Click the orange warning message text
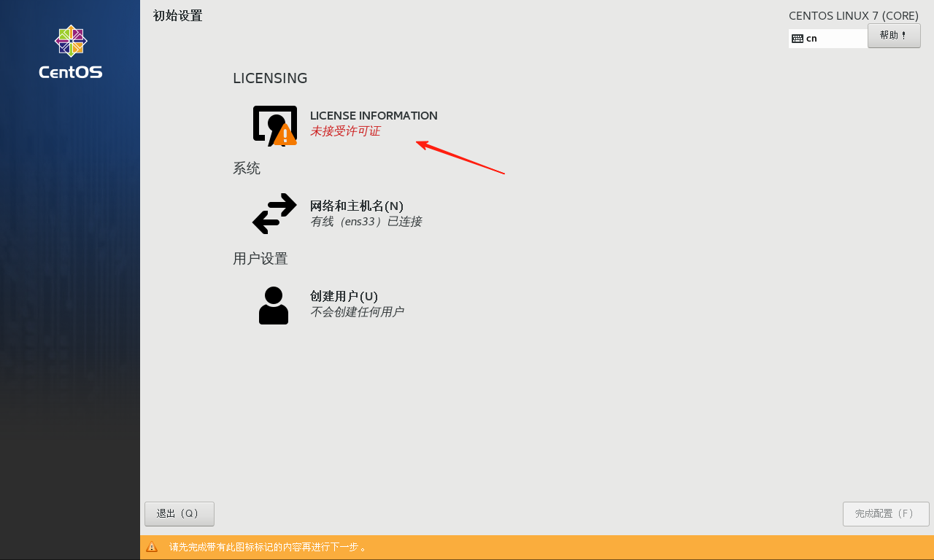 point(269,547)
